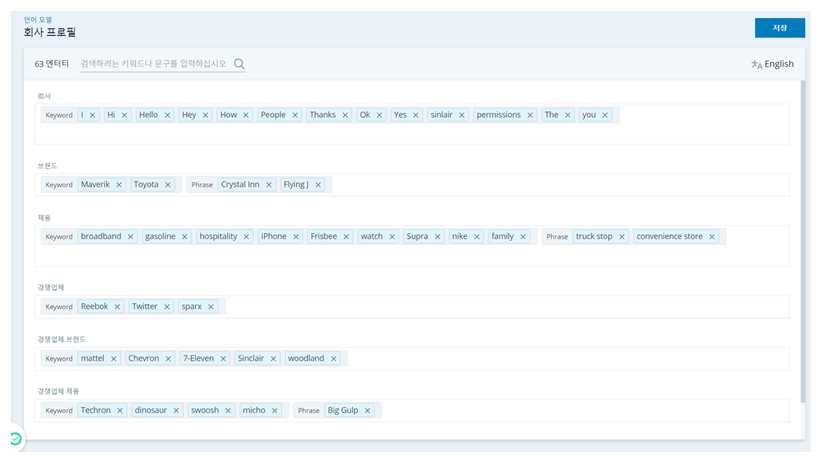Click inside the 경쟁업체 entity box
Screen dimensions: 816x458
tap(412, 307)
